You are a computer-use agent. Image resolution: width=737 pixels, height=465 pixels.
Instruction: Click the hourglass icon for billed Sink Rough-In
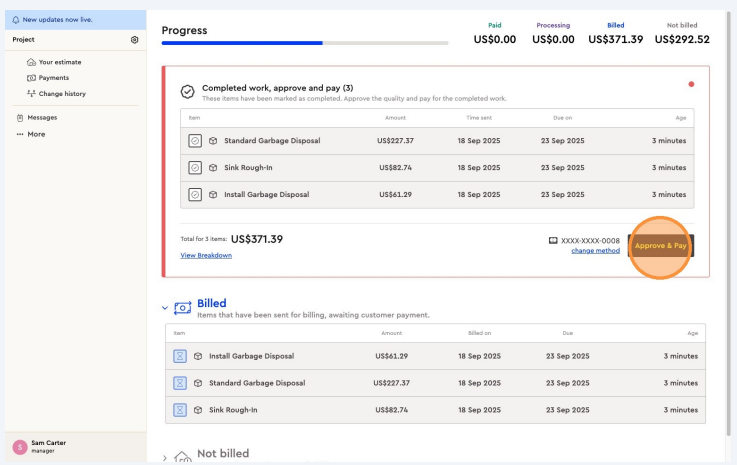click(181, 410)
